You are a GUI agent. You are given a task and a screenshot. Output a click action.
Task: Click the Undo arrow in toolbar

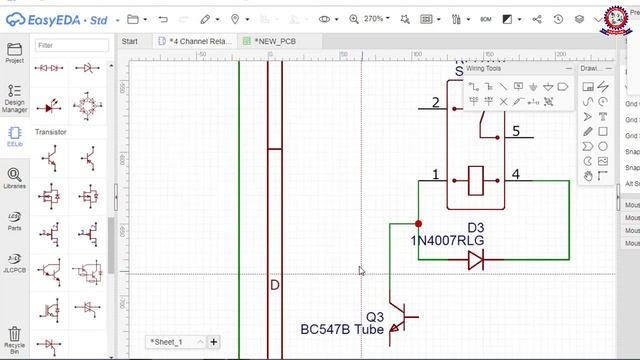point(163,19)
